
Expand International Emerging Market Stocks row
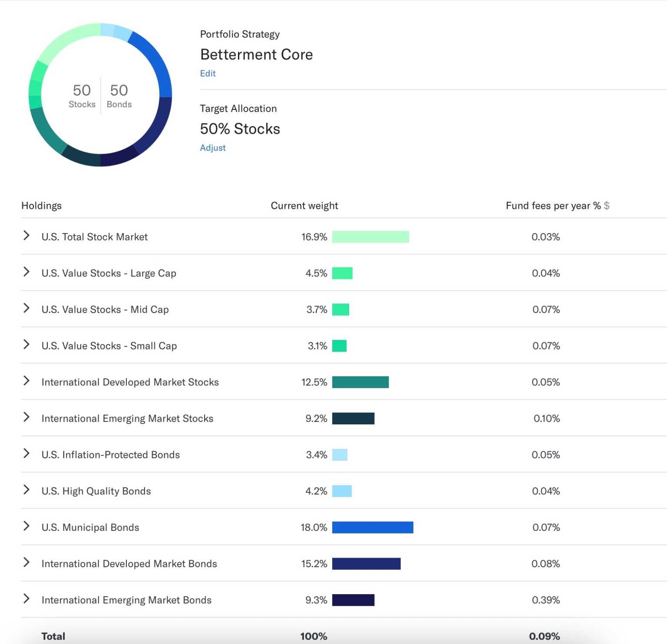click(x=26, y=417)
